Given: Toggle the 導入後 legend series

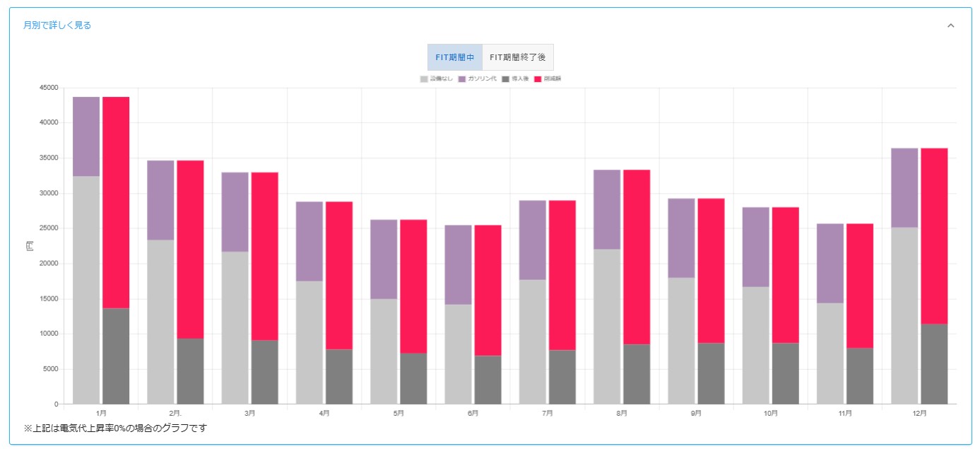Looking at the screenshot, I should coord(515,78).
